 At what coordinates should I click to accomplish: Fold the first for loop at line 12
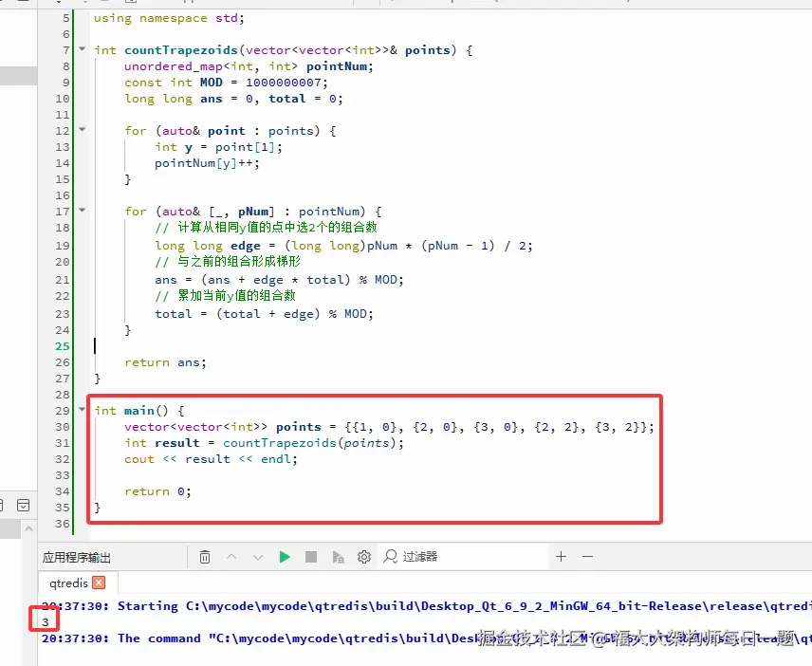82,129
